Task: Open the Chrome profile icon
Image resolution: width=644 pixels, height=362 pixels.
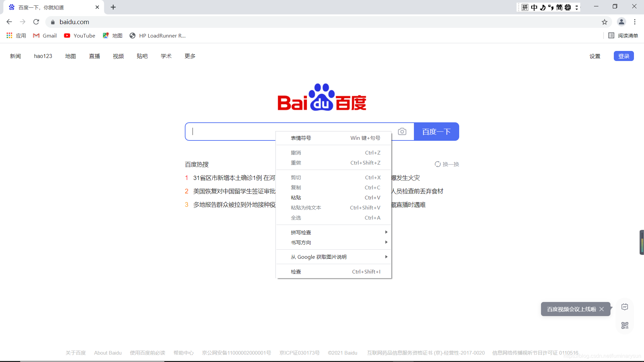Action: (622, 22)
